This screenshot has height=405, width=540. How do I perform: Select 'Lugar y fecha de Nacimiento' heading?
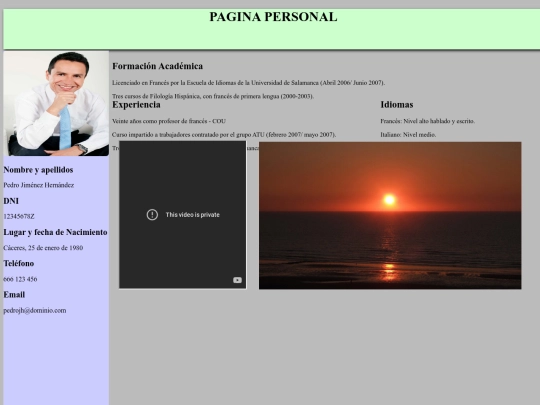tap(55, 232)
